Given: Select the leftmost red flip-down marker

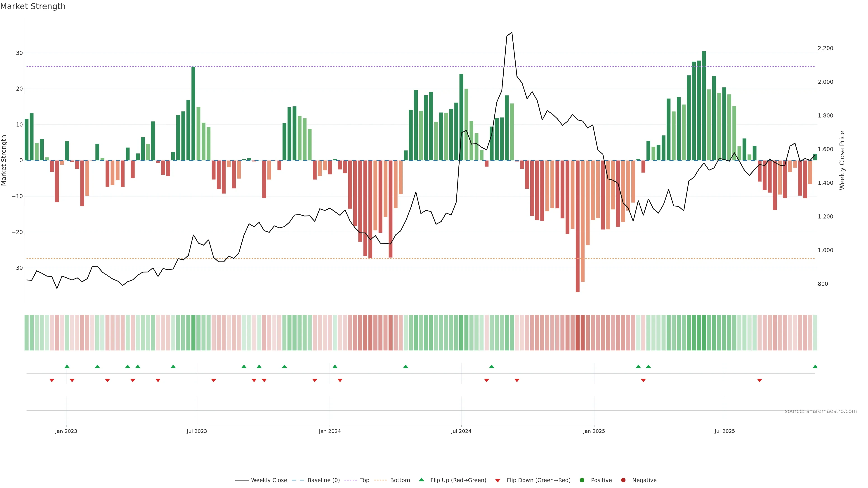Looking at the screenshot, I should pos(52,380).
